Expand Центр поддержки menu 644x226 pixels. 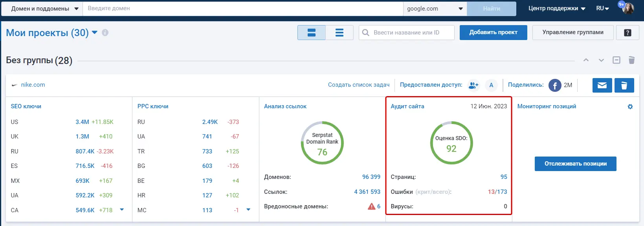coord(557,8)
